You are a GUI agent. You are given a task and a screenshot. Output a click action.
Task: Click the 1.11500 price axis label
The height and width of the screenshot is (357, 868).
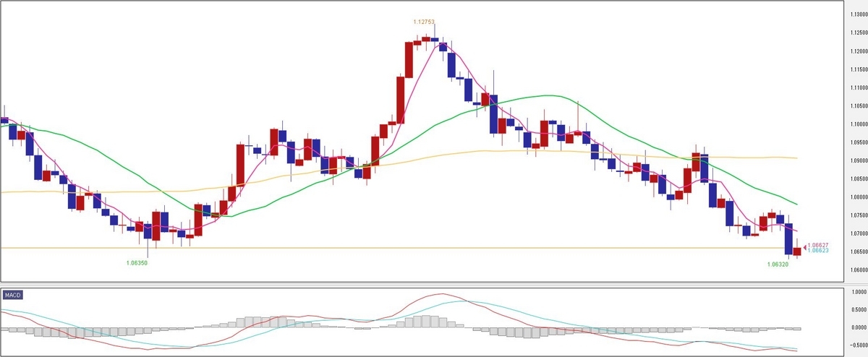pyautogui.click(x=859, y=69)
